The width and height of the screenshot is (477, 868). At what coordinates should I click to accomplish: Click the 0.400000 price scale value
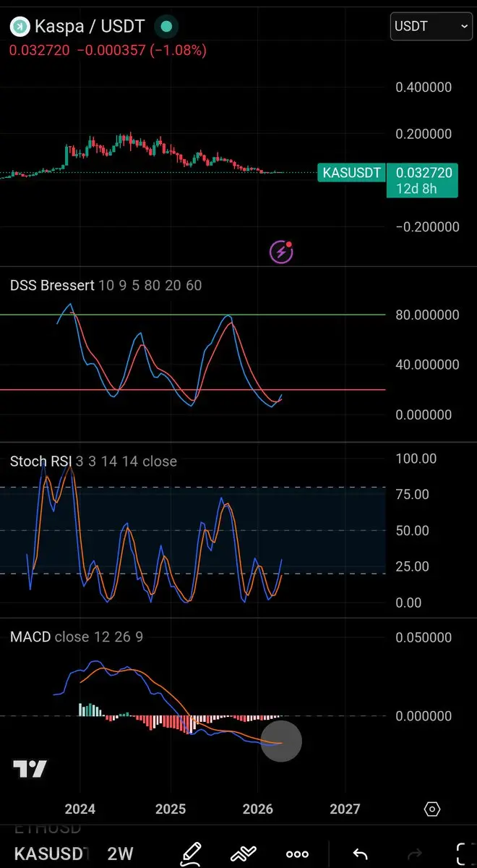424,88
